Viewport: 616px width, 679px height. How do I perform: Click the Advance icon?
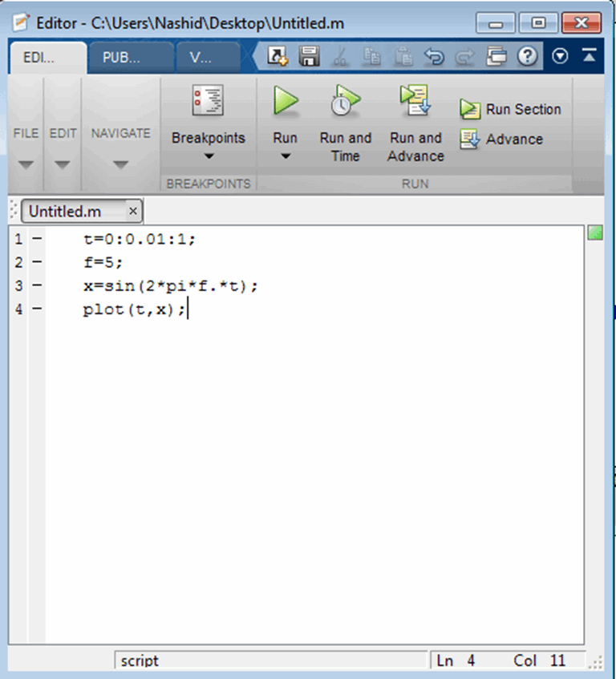470,139
